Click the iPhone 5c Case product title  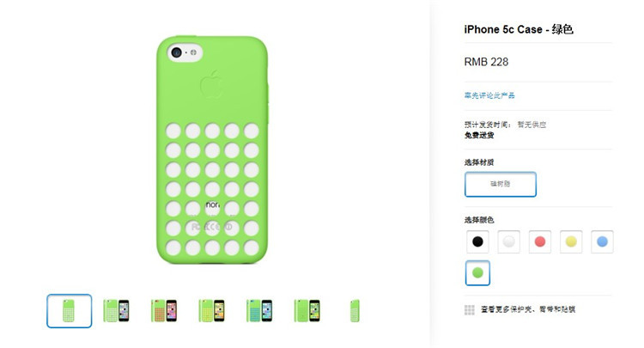[519, 29]
